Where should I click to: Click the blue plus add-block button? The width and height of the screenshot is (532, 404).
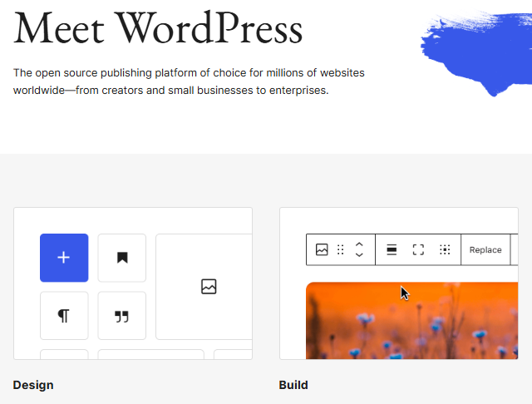(x=64, y=258)
